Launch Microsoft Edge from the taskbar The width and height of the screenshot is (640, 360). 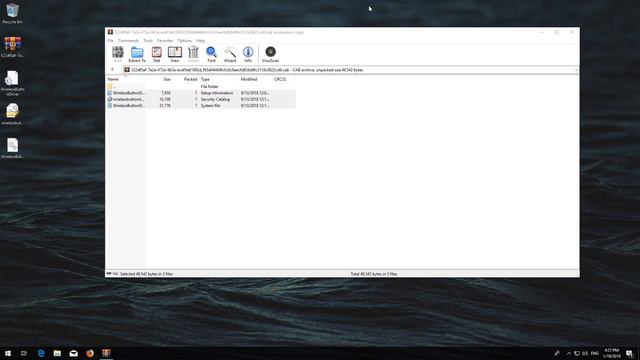click(41, 353)
